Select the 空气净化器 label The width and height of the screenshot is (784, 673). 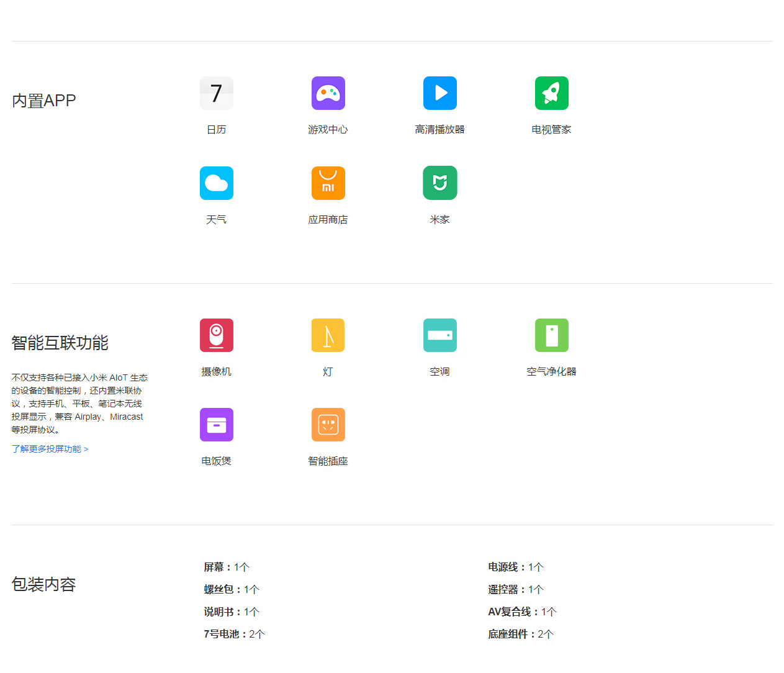click(x=551, y=372)
